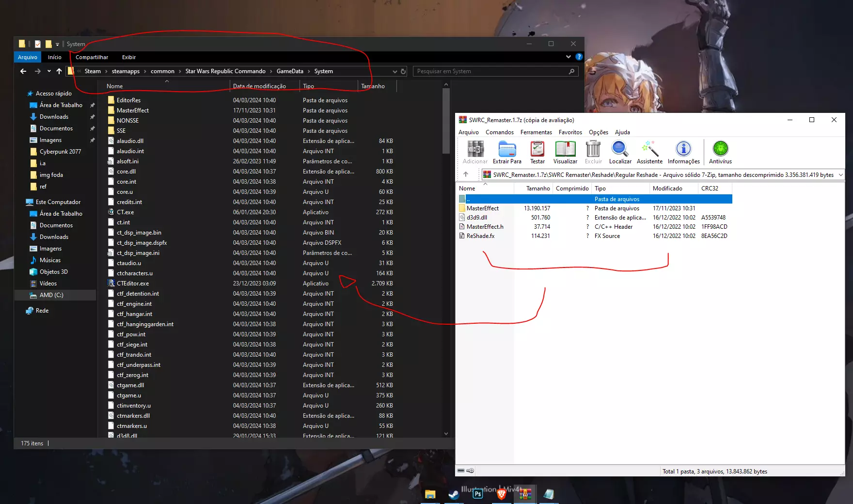853x504 pixels.
Task: Open the WinRAR path dropdown arrow
Action: pyautogui.click(x=841, y=174)
